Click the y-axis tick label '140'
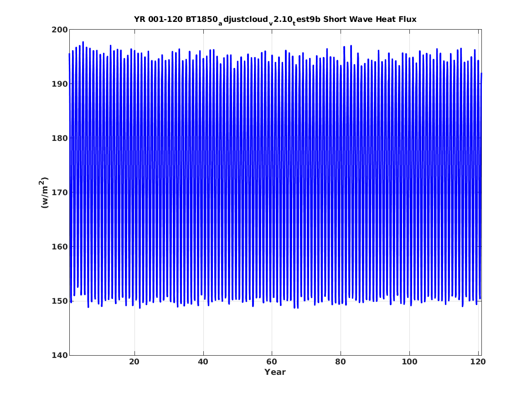This screenshot has height=399, width=532. click(59, 355)
